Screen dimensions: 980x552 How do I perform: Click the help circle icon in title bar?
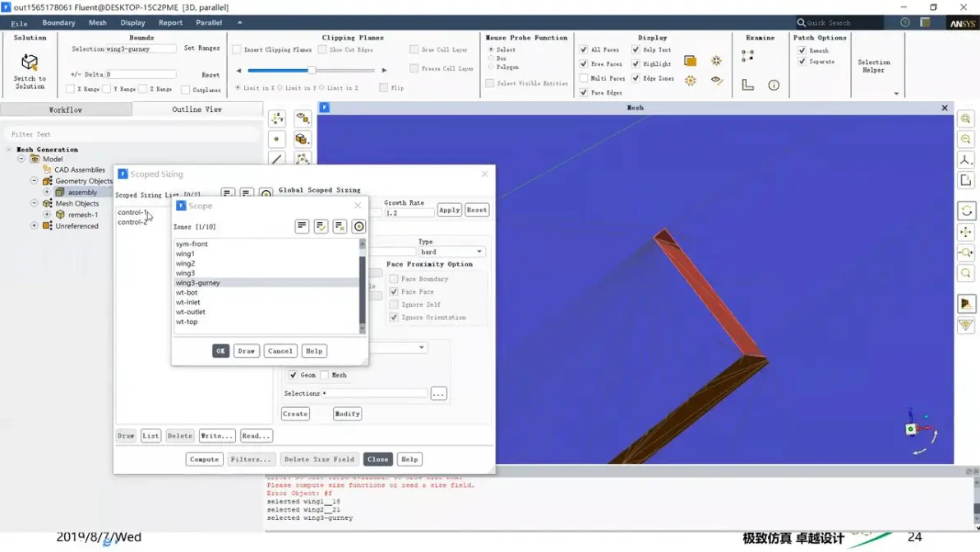(x=905, y=22)
